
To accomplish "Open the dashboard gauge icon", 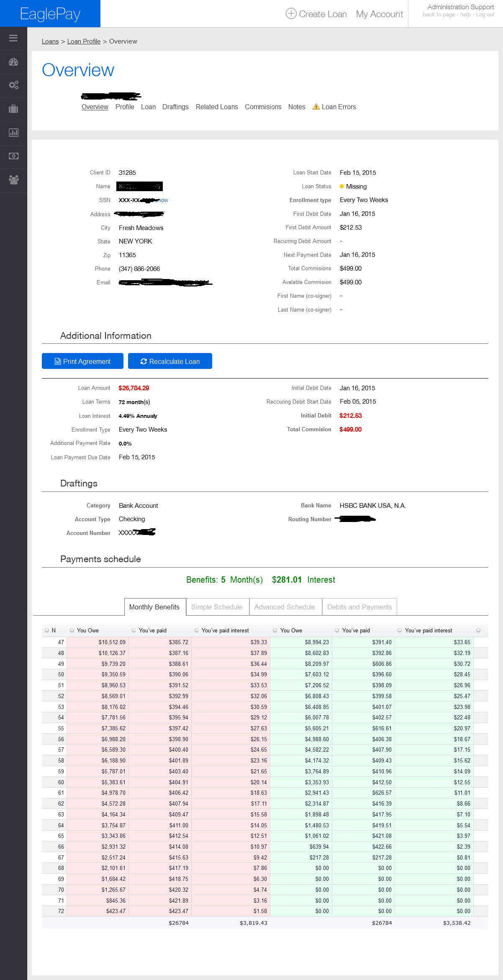I will tap(13, 62).
